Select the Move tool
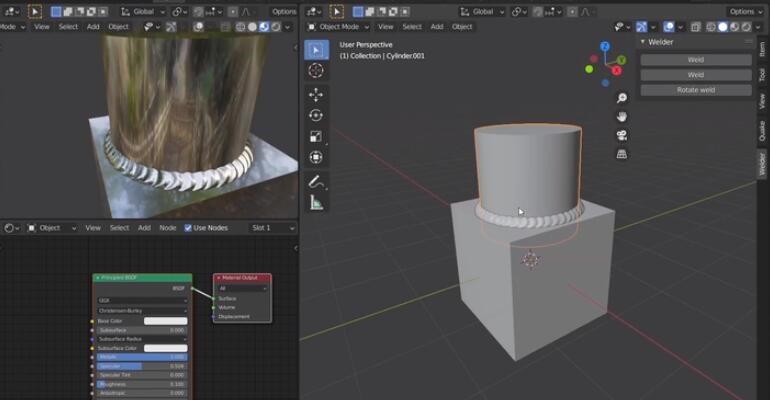 click(x=316, y=94)
